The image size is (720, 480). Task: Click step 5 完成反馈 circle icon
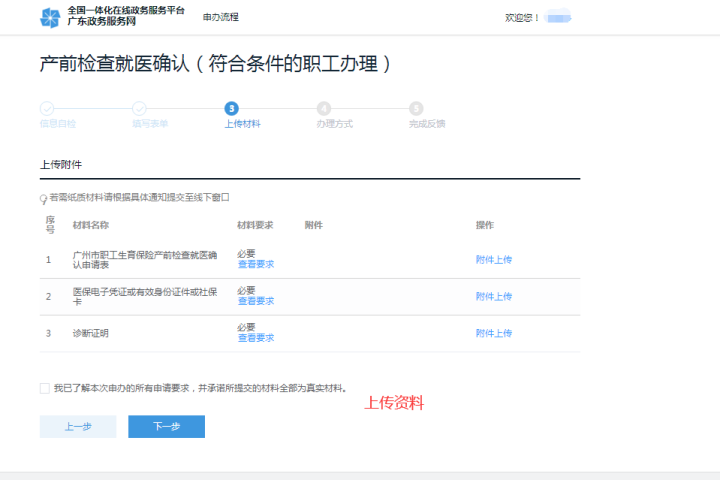(x=416, y=108)
